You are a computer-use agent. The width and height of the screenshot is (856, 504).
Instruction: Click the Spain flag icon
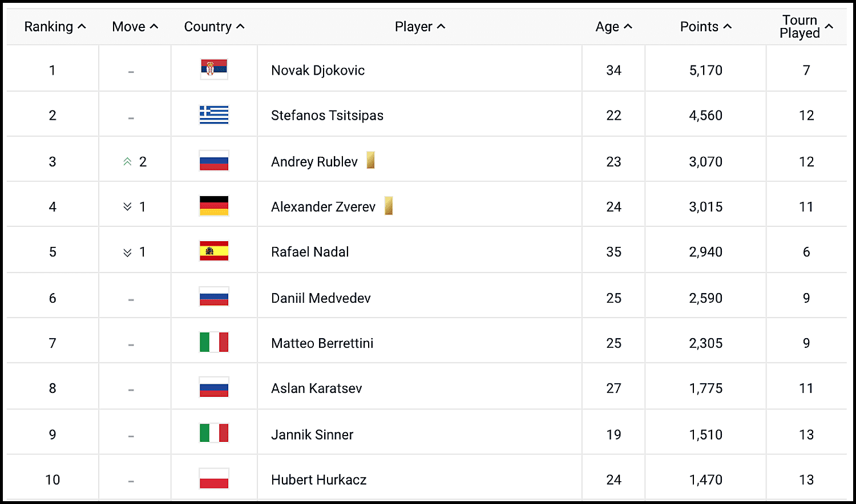click(214, 251)
